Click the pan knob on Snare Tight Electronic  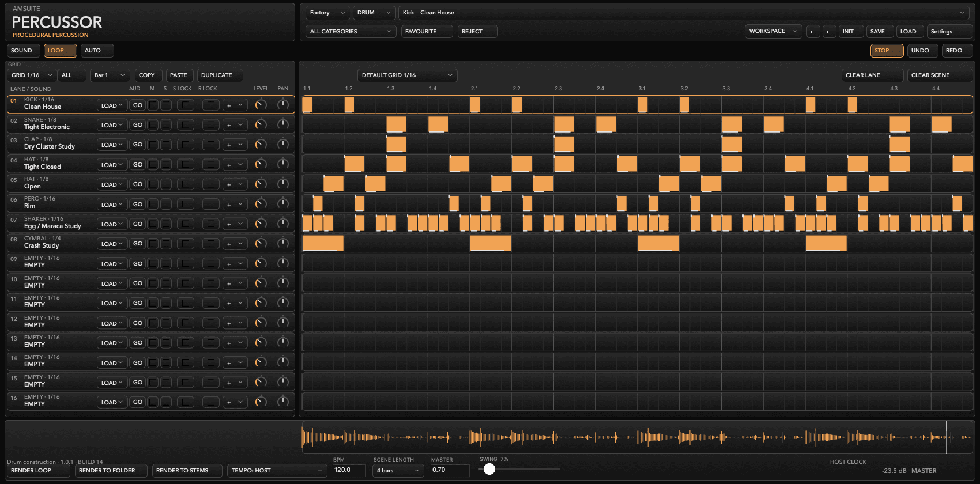282,124
